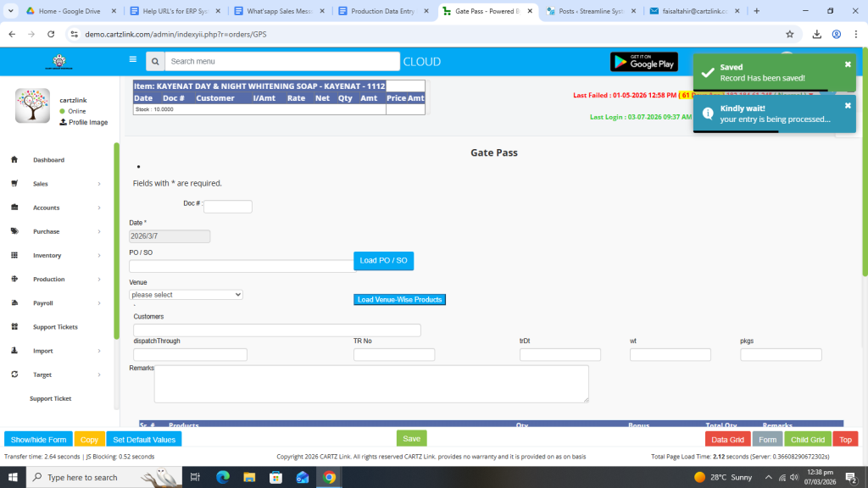Open the Target menu item
Screen dimensions: 868x488
coord(42,374)
